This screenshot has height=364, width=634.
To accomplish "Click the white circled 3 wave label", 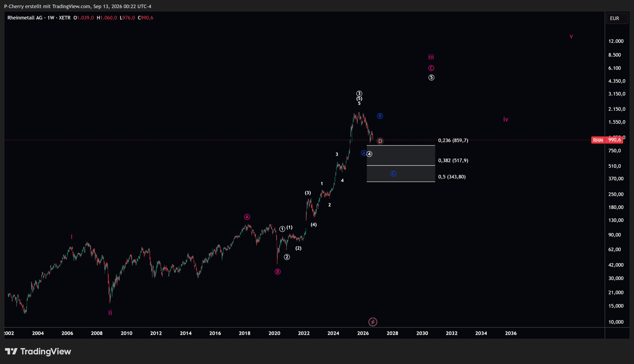I will (x=359, y=93).
